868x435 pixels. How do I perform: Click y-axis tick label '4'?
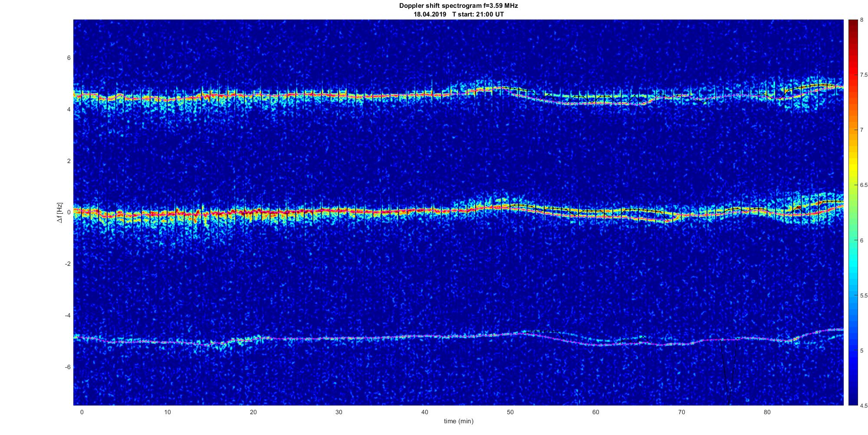click(69, 110)
